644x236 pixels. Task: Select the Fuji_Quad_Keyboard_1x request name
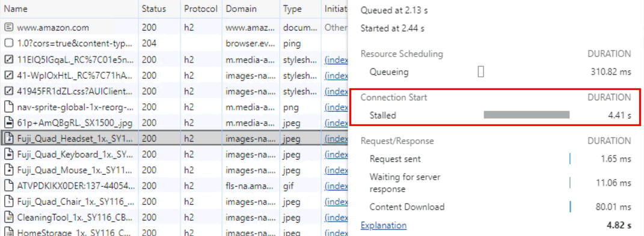[x=75, y=155]
